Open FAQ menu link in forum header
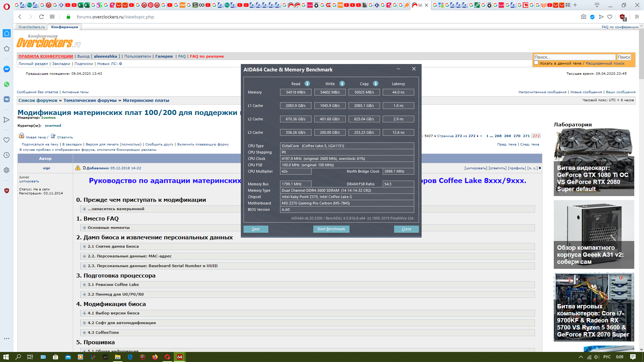This screenshot has width=644, height=362. [x=182, y=56]
